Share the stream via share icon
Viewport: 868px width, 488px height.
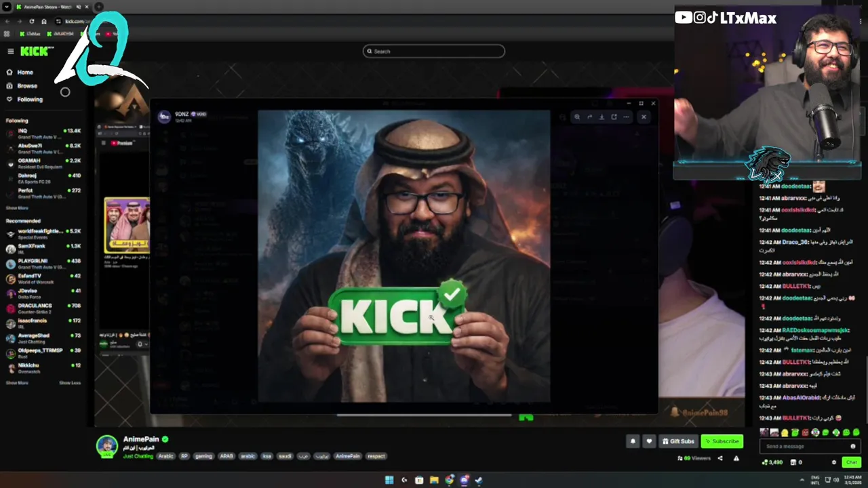[720, 458]
